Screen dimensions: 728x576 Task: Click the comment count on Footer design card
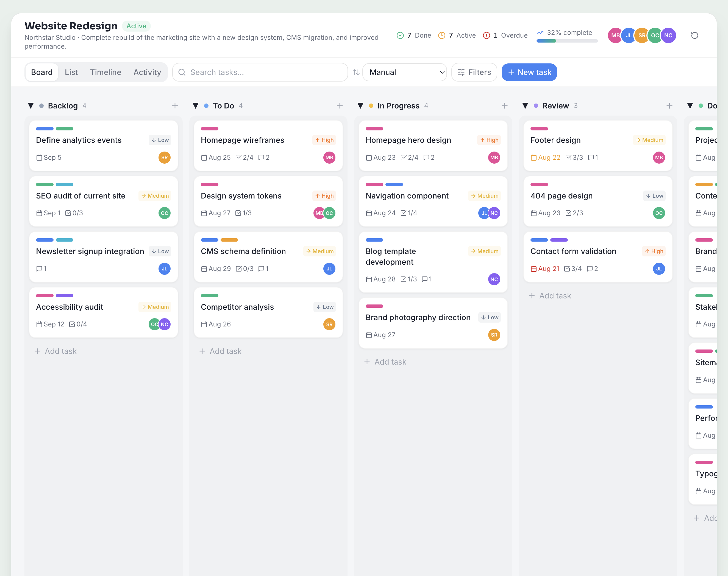[593, 158]
